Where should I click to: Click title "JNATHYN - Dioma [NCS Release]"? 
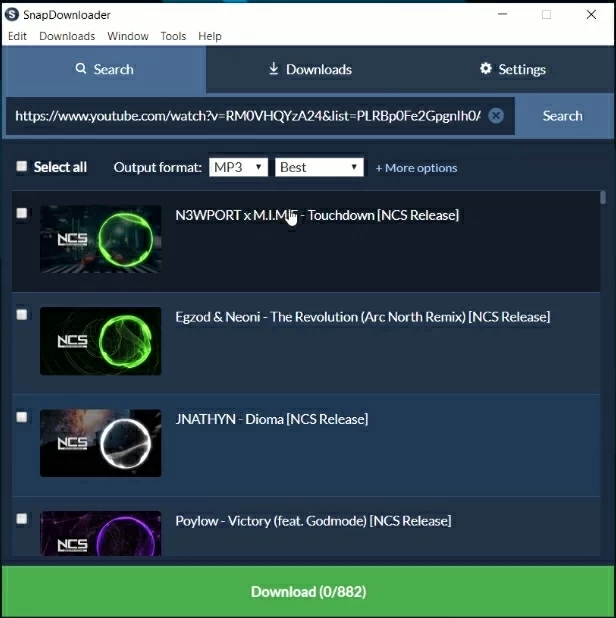pyautogui.click(x=272, y=419)
